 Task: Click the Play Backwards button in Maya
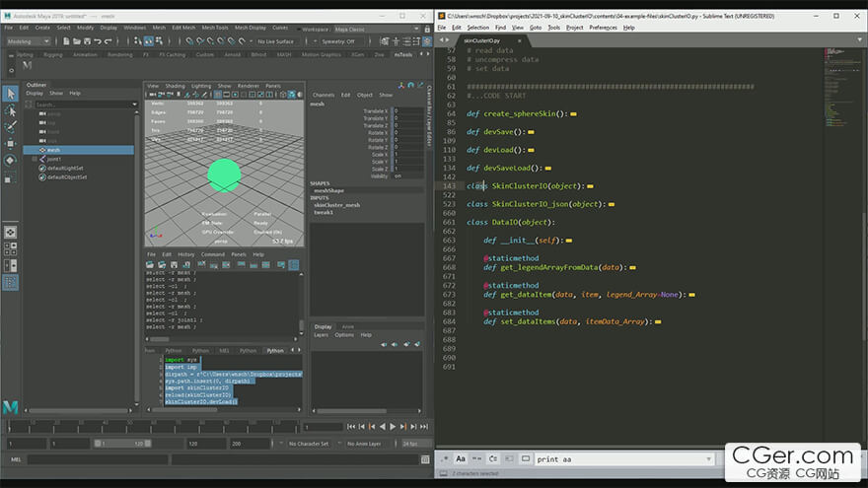click(x=382, y=427)
